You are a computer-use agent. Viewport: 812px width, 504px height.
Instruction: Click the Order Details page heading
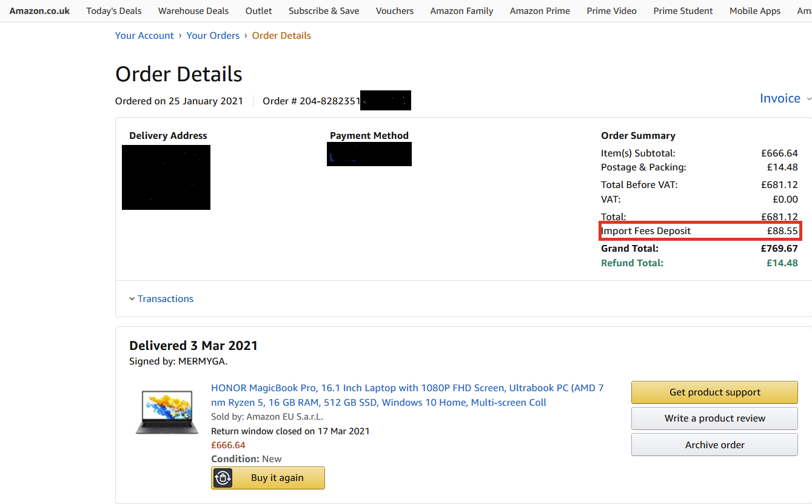[x=179, y=74]
